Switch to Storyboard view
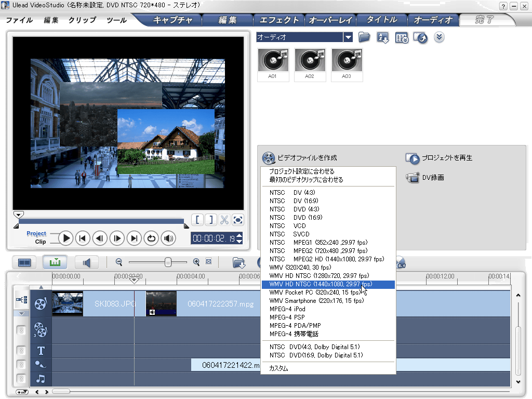532x399 pixels. click(x=24, y=262)
